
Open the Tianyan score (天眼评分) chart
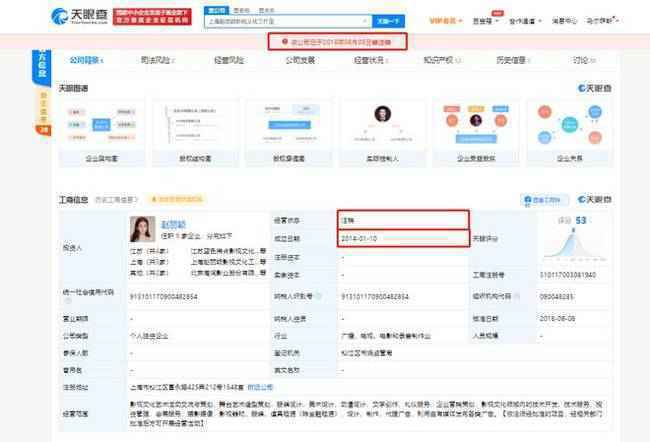pyautogui.click(x=573, y=239)
